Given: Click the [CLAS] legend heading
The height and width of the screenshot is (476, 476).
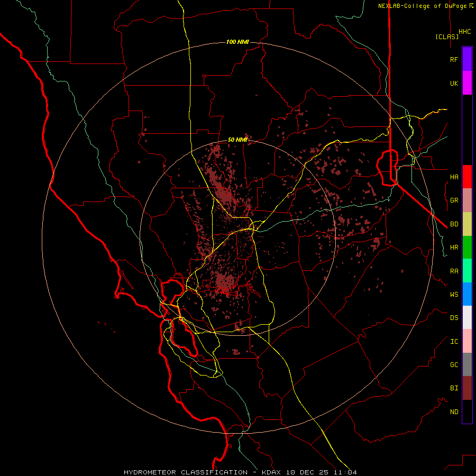Looking at the screenshot, I should tap(447, 36).
